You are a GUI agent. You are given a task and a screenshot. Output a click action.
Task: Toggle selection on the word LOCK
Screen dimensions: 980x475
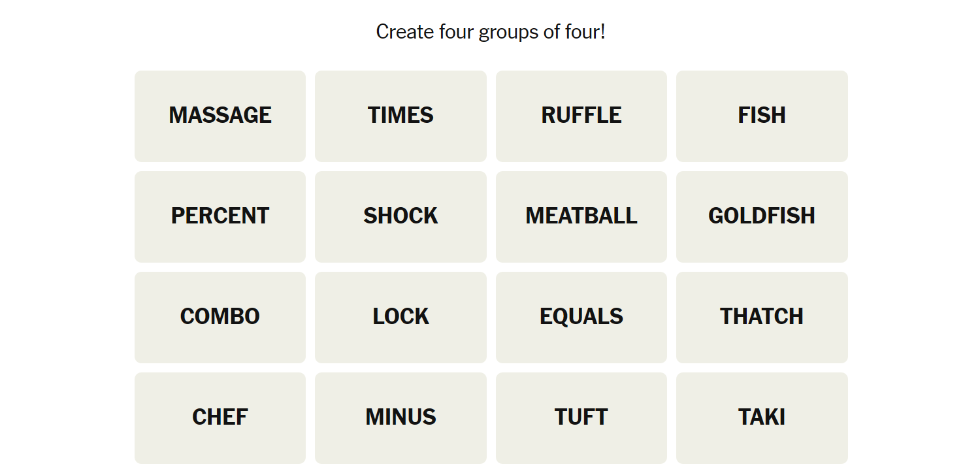(x=400, y=317)
